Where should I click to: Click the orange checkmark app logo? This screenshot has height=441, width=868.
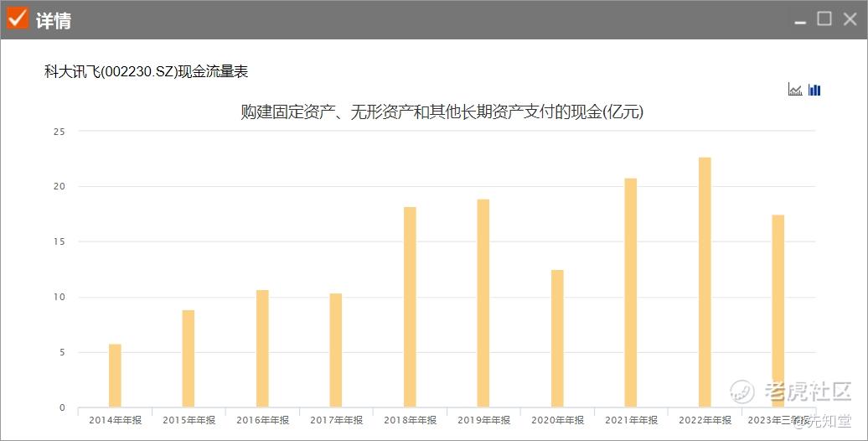click(x=17, y=18)
